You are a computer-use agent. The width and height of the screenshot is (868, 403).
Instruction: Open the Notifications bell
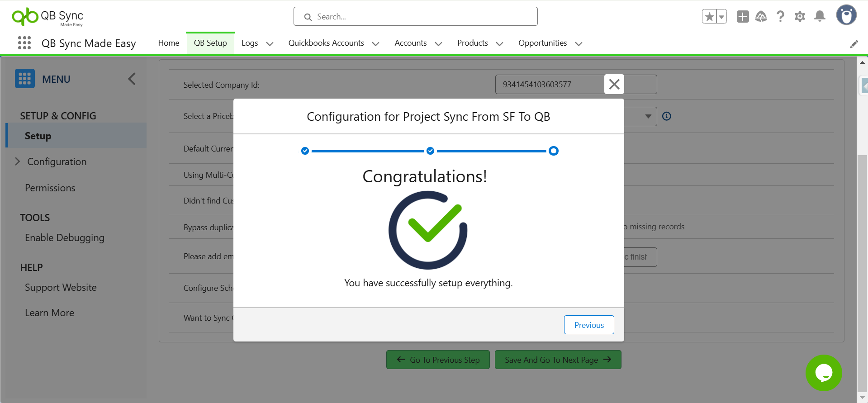pyautogui.click(x=820, y=17)
